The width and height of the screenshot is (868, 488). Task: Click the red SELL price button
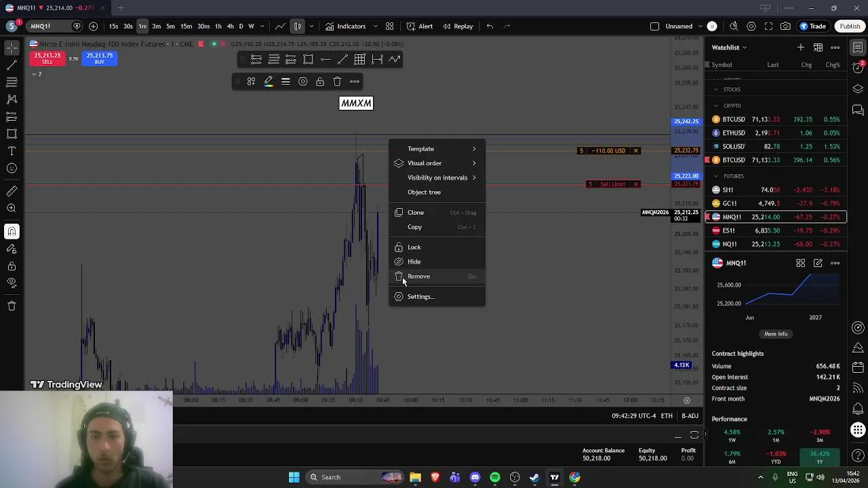click(47, 58)
